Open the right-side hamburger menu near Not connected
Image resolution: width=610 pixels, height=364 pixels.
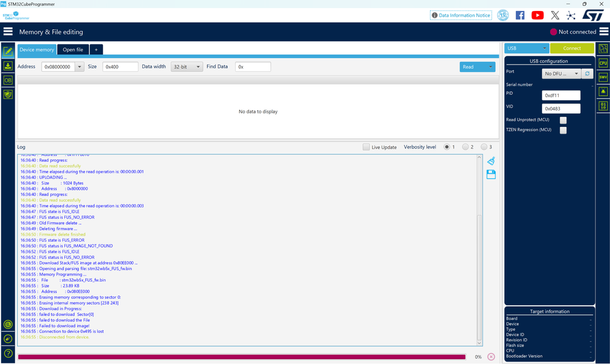point(604,32)
